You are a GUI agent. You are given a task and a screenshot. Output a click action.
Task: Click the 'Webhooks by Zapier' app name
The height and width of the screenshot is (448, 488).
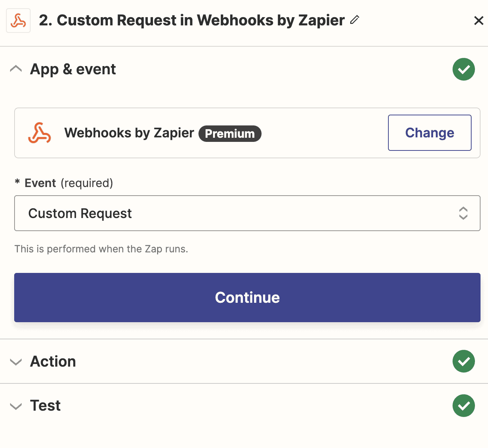pyautogui.click(x=129, y=133)
